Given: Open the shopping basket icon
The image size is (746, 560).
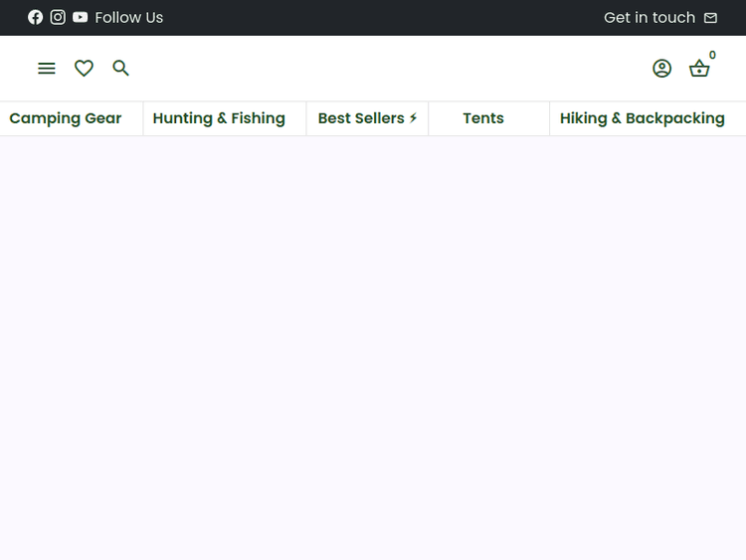Looking at the screenshot, I should point(699,69).
